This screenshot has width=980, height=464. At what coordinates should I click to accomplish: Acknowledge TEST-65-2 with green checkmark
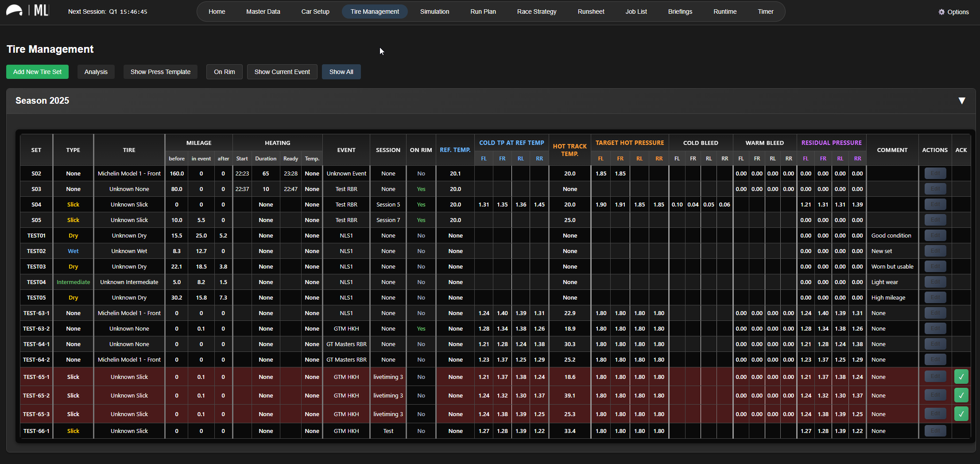point(961,395)
